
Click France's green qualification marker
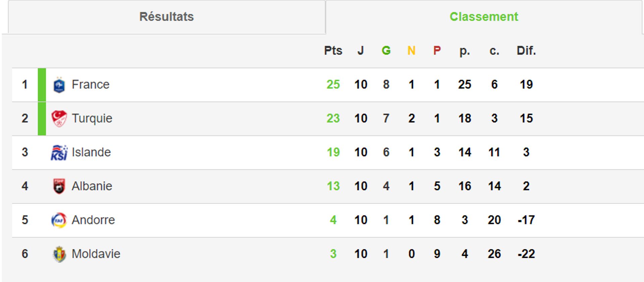(x=42, y=85)
